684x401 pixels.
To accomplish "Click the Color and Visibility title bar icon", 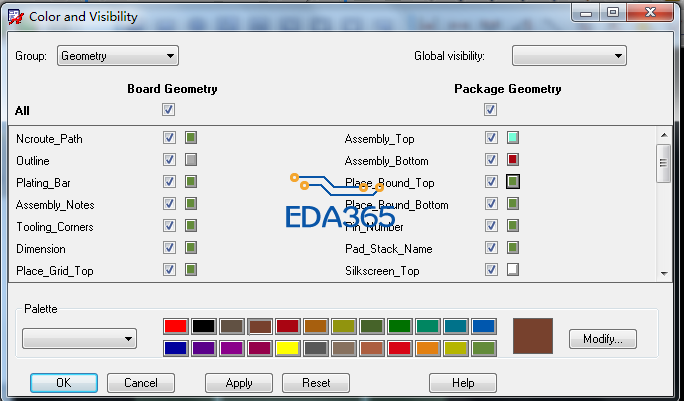I will tap(16, 17).
